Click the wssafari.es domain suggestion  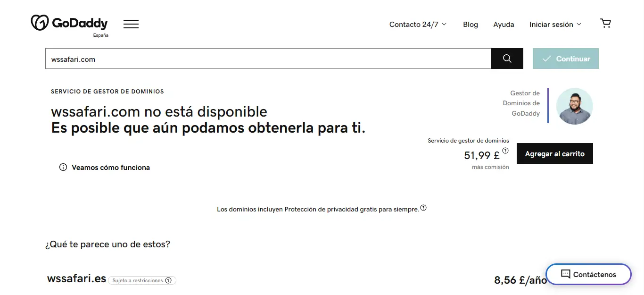tap(76, 278)
